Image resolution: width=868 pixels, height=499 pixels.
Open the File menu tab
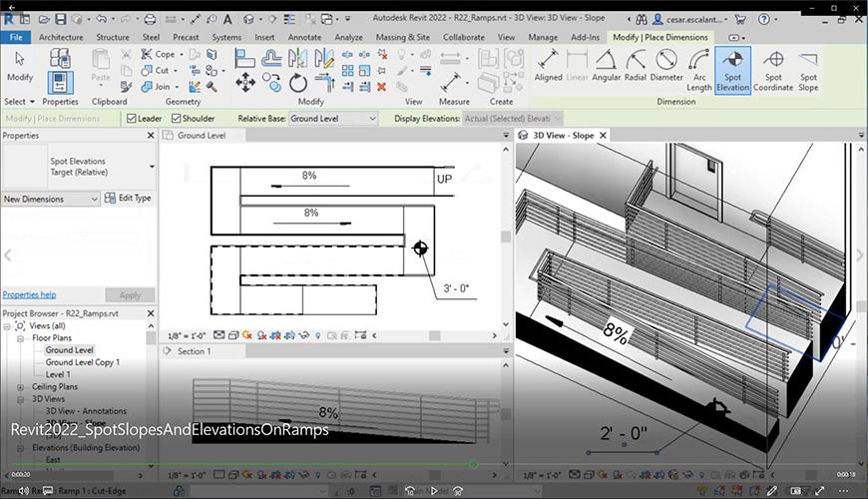(x=16, y=37)
